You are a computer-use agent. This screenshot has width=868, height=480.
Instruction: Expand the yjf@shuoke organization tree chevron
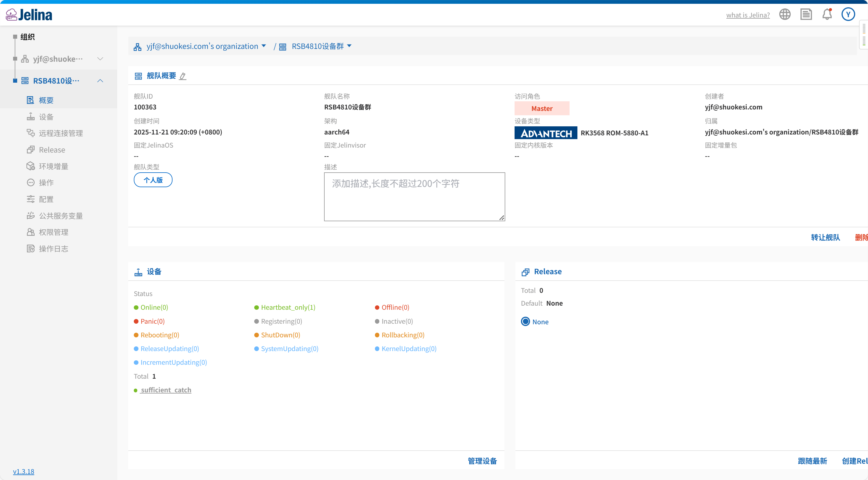click(x=100, y=59)
